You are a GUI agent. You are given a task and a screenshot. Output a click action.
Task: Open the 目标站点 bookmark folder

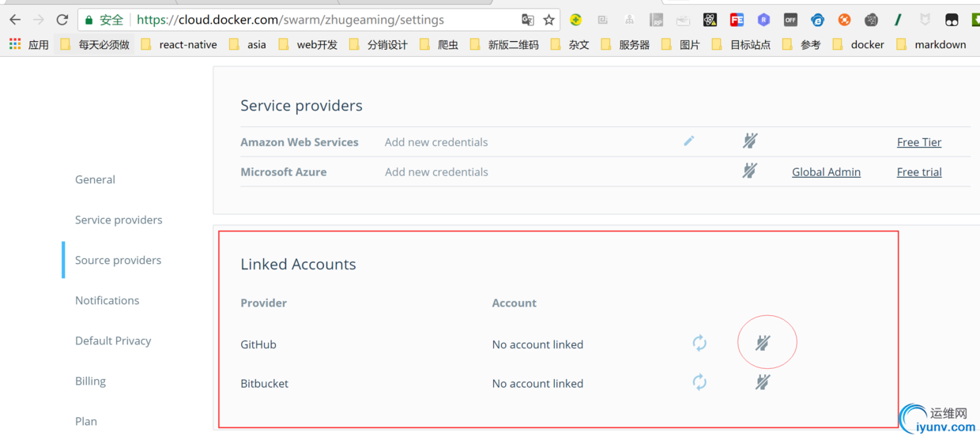(x=741, y=44)
